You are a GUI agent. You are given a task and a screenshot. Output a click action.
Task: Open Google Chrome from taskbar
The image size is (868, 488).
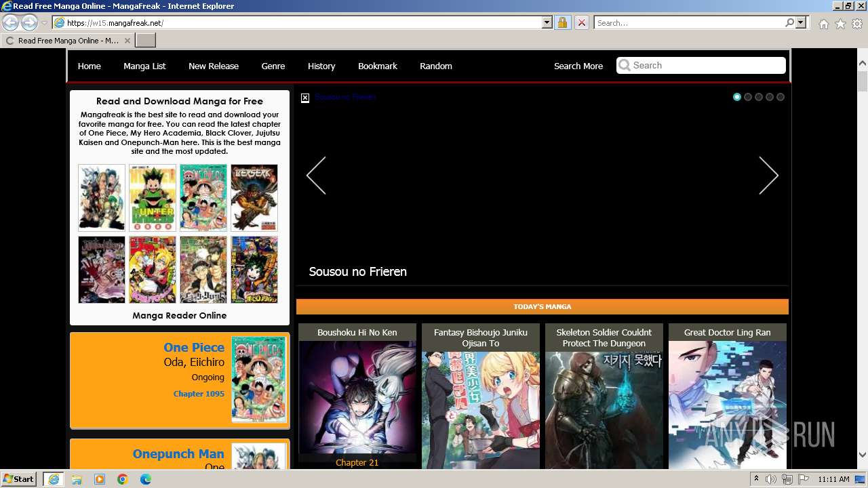(x=123, y=479)
